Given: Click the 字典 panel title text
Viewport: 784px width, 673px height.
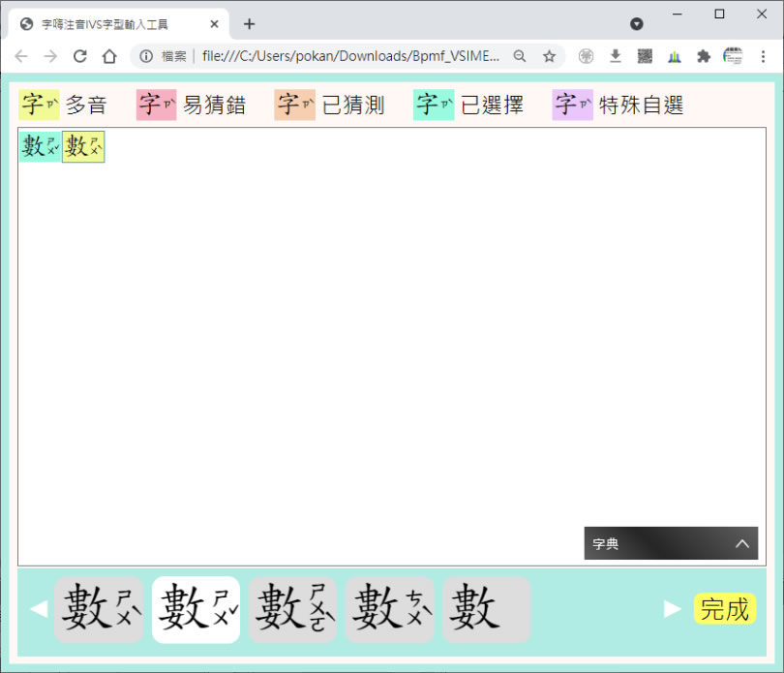Looking at the screenshot, I should coord(606,544).
